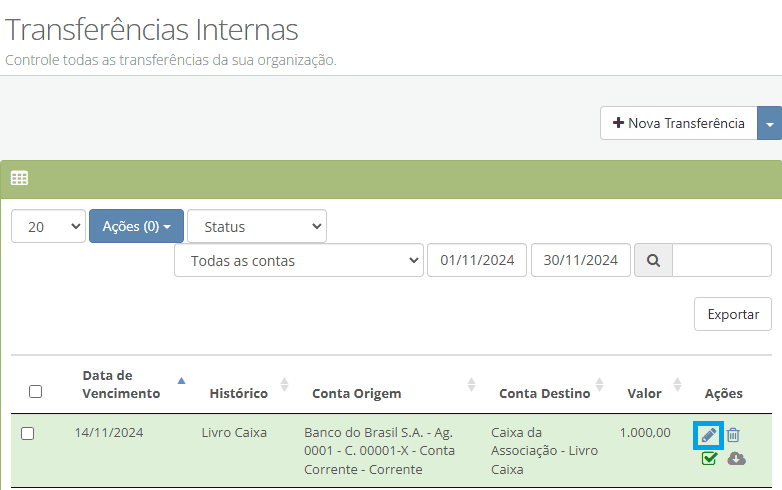
Task: Open the 20 rows-per-page dropdown
Action: [48, 226]
